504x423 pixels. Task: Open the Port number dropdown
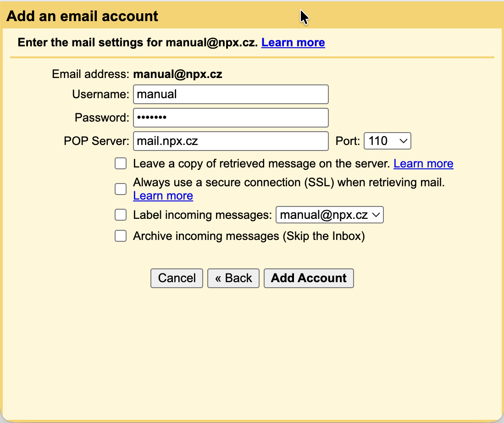387,141
